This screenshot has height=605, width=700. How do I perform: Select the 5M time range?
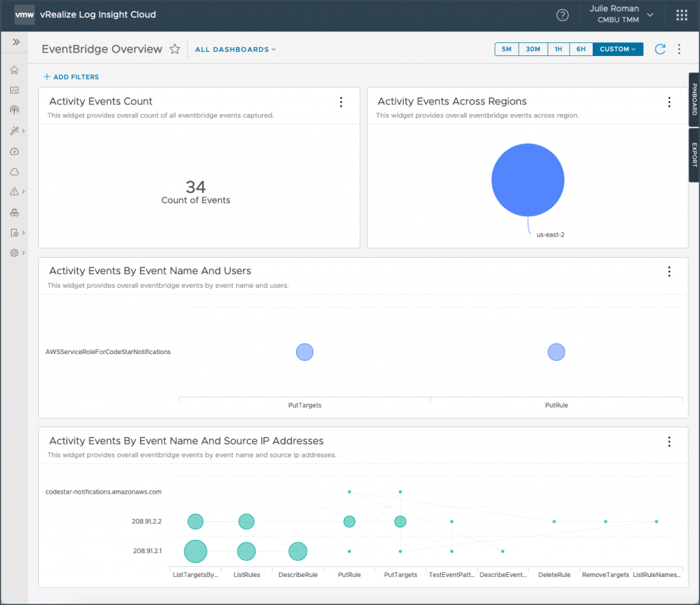pyautogui.click(x=506, y=49)
